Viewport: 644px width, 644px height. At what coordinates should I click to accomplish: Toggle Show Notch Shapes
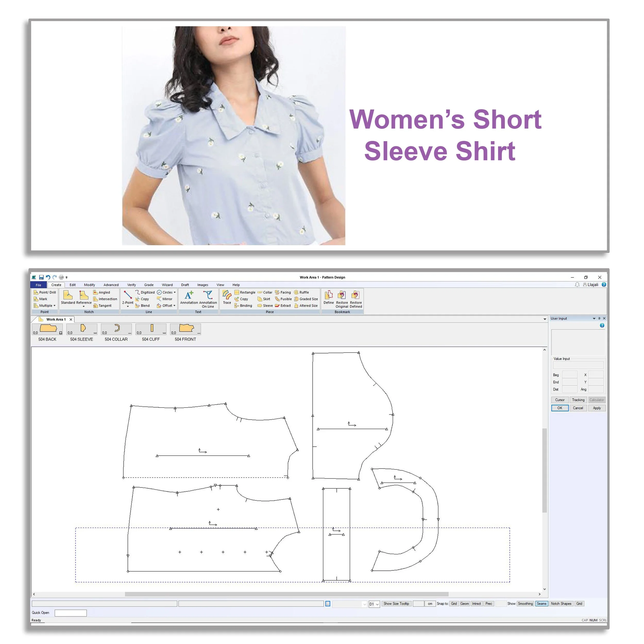click(561, 604)
